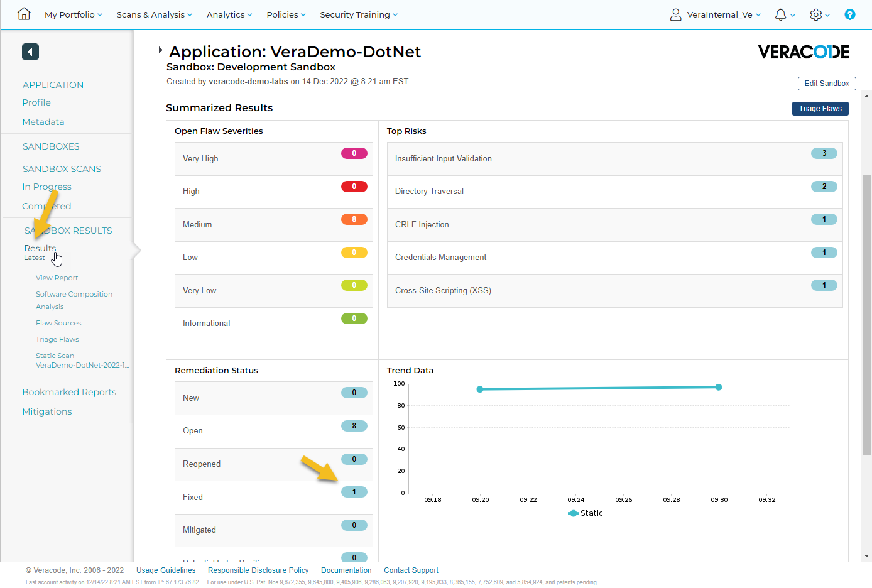Select the CRLF Injection risk row
Image resolution: width=872 pixels, height=588 pixels.
point(615,225)
